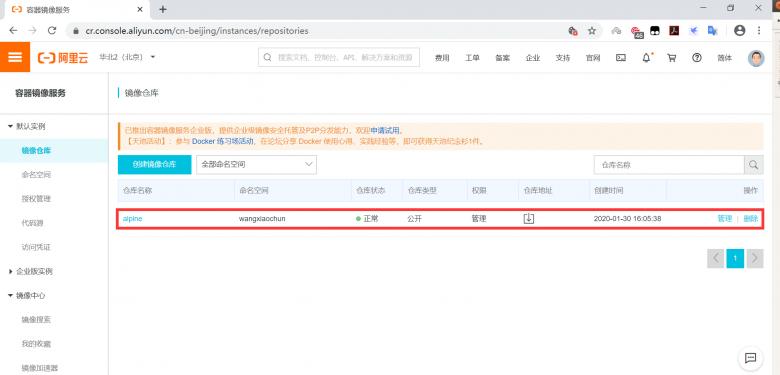Open the user avatar menu
Viewport: 780px width, 375px height.
(756, 58)
